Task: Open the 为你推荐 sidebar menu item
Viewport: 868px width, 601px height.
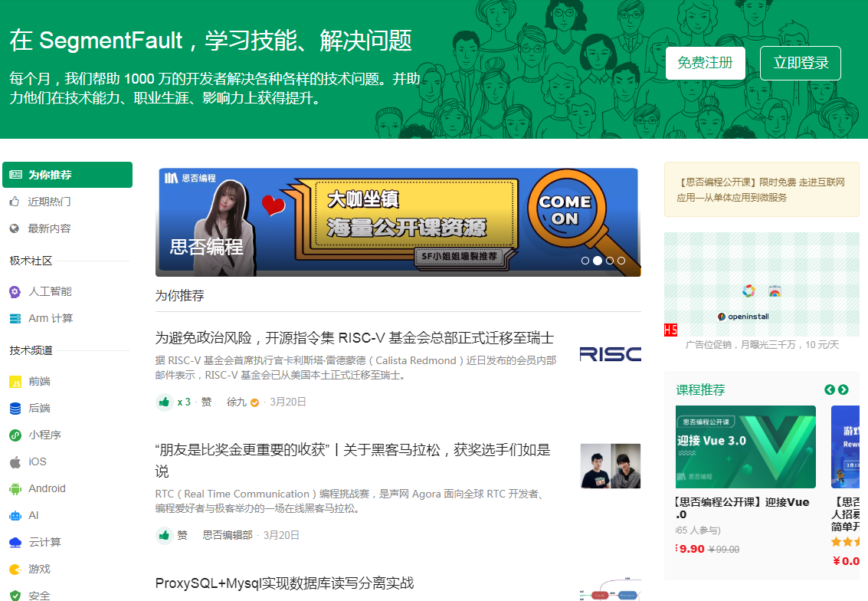Action: tap(67, 175)
